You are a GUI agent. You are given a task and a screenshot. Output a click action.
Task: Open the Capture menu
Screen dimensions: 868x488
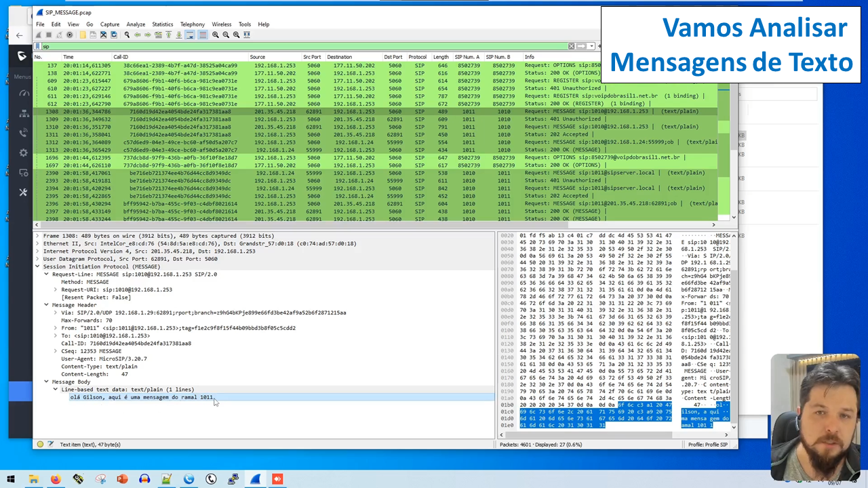tap(110, 24)
